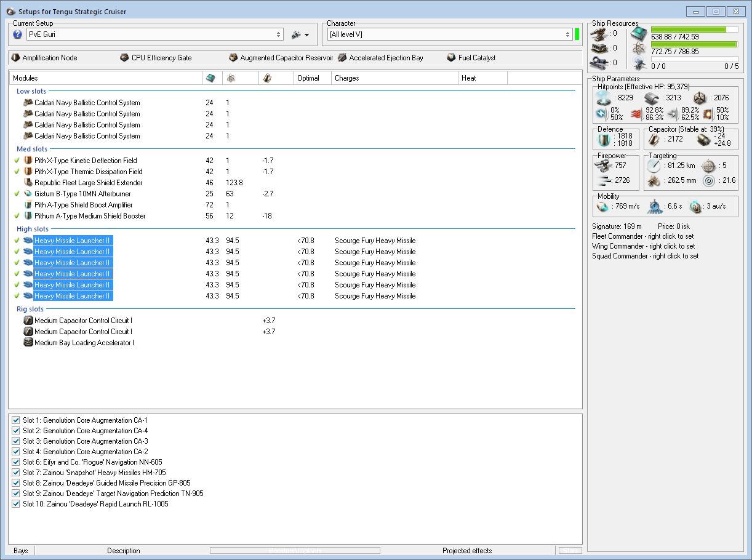Click the Augmented Capacitor Reservoir subsystem icon

click(x=234, y=57)
